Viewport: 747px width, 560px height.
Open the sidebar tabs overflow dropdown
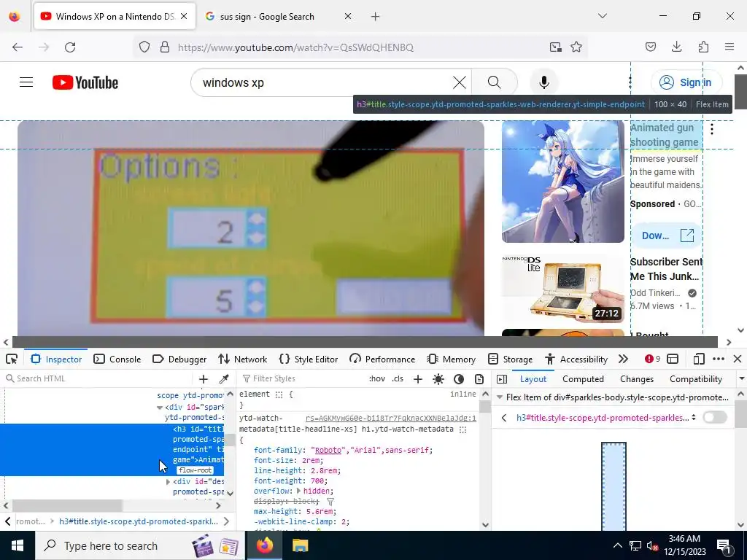pyautogui.click(x=741, y=379)
